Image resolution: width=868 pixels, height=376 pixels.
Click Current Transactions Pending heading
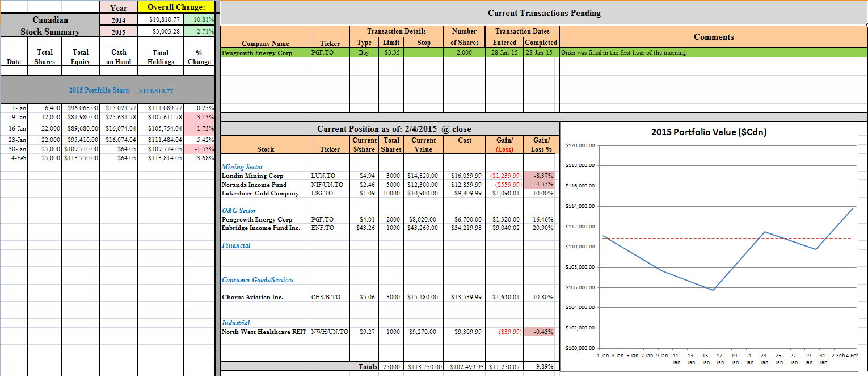pos(544,13)
